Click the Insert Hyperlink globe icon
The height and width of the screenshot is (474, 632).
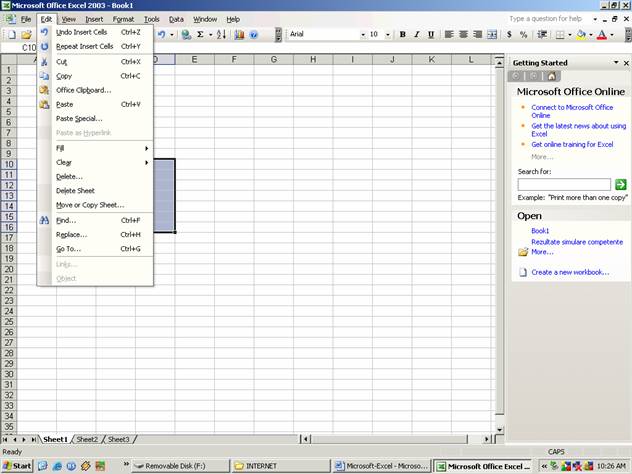pos(186,35)
